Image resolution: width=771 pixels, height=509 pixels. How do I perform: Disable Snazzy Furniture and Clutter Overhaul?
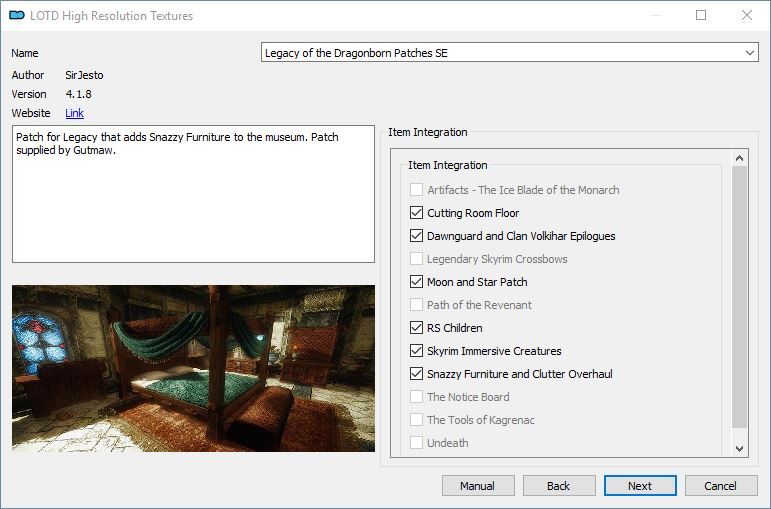pos(416,374)
